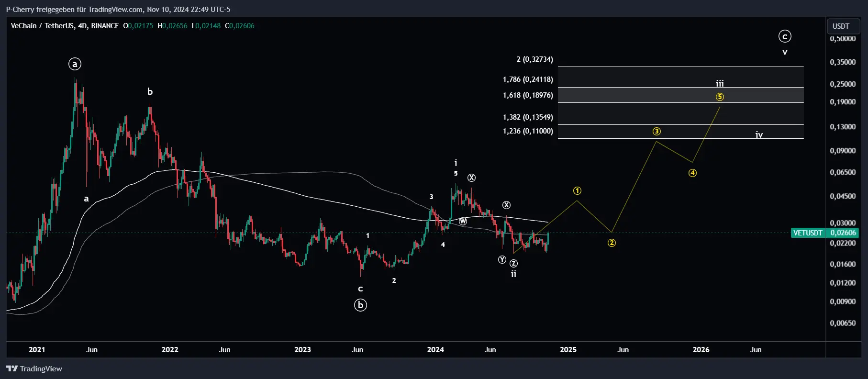This screenshot has width=868, height=379.
Task: Select the roman wave label i above 5
Action: 456,163
